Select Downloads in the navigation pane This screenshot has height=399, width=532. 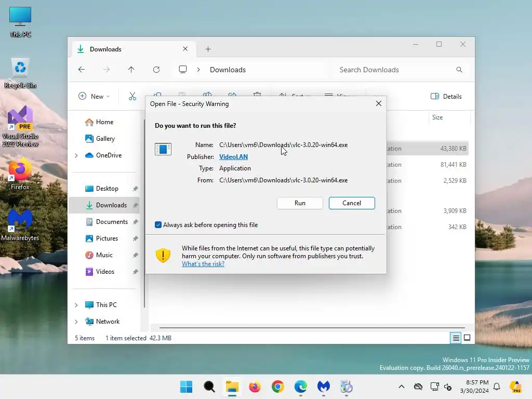coord(104,205)
